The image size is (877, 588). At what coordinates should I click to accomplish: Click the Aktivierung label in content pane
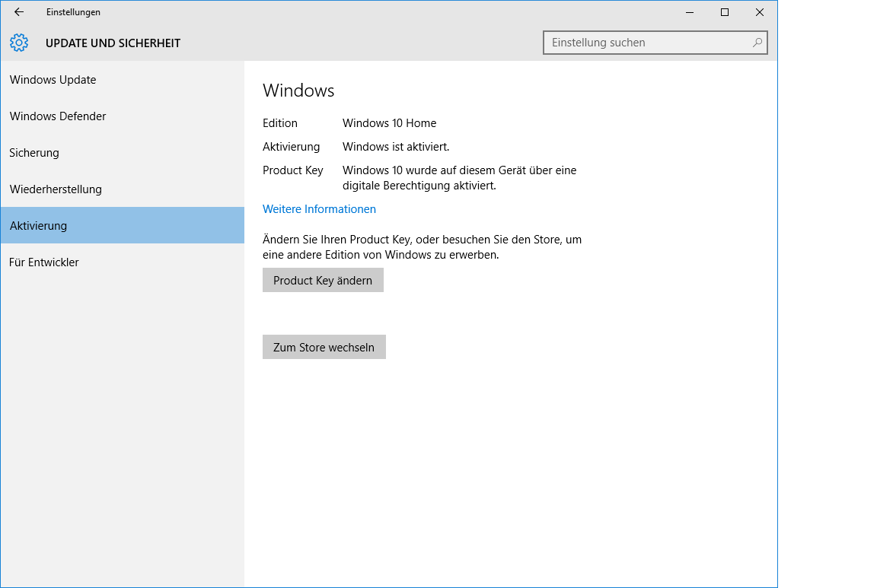[x=292, y=147]
